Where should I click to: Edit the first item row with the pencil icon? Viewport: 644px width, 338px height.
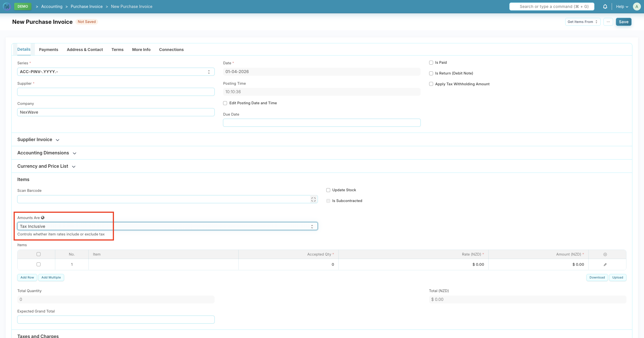pos(605,264)
